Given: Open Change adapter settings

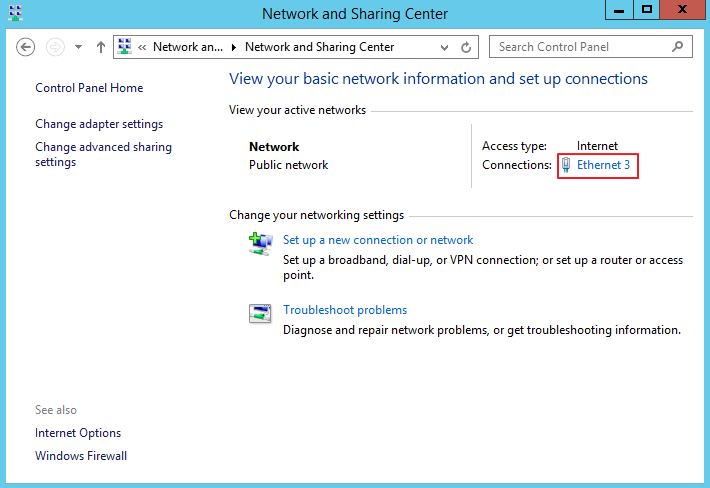Looking at the screenshot, I should point(99,124).
